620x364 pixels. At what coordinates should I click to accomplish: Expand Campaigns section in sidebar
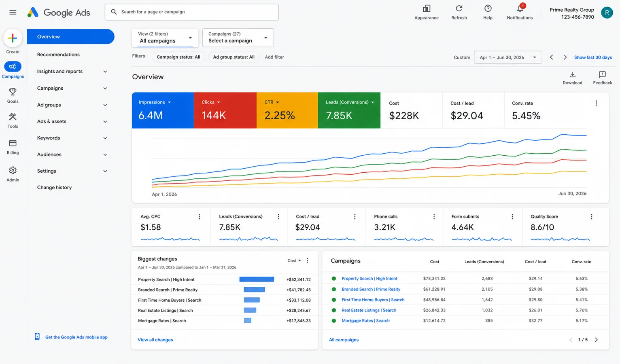point(105,89)
